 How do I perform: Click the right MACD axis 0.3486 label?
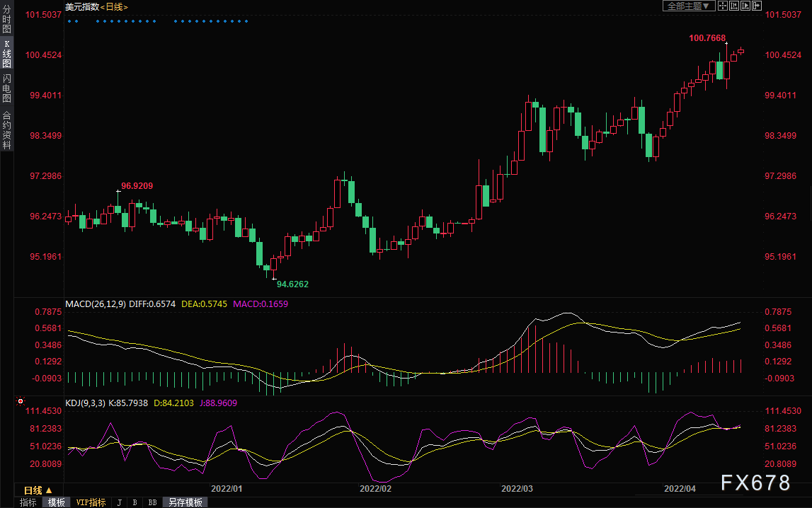(x=778, y=345)
